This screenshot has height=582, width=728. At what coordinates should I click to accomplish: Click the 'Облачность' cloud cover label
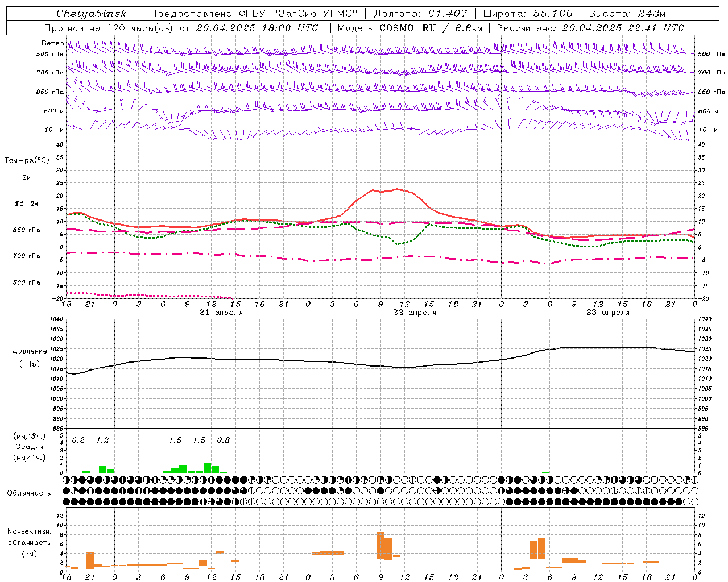[x=29, y=493]
